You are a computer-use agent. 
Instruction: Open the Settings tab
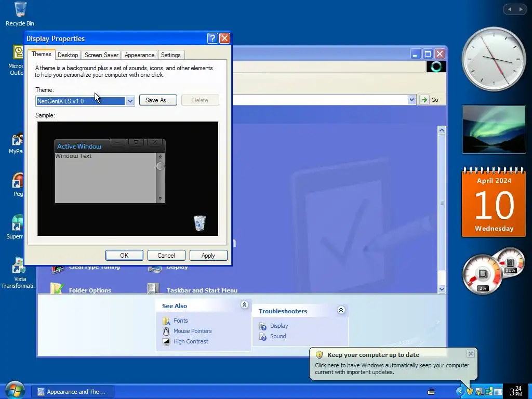[170, 55]
